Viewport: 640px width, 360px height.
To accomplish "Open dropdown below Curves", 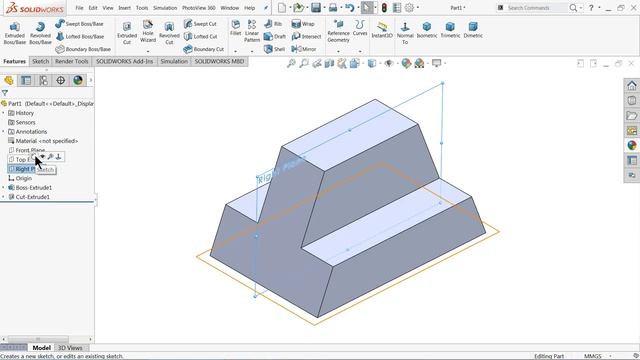I will pyautogui.click(x=360, y=51).
